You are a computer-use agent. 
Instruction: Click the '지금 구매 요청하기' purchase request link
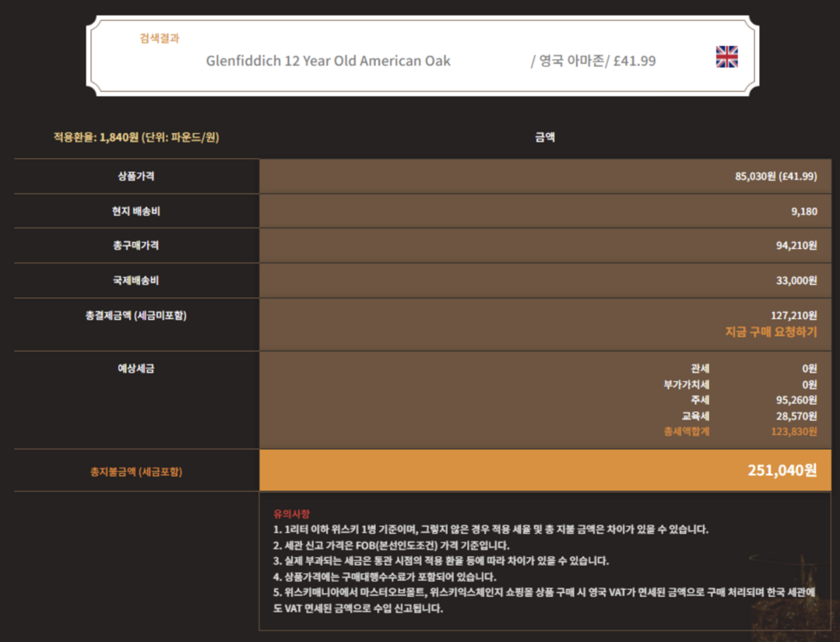coord(771,332)
